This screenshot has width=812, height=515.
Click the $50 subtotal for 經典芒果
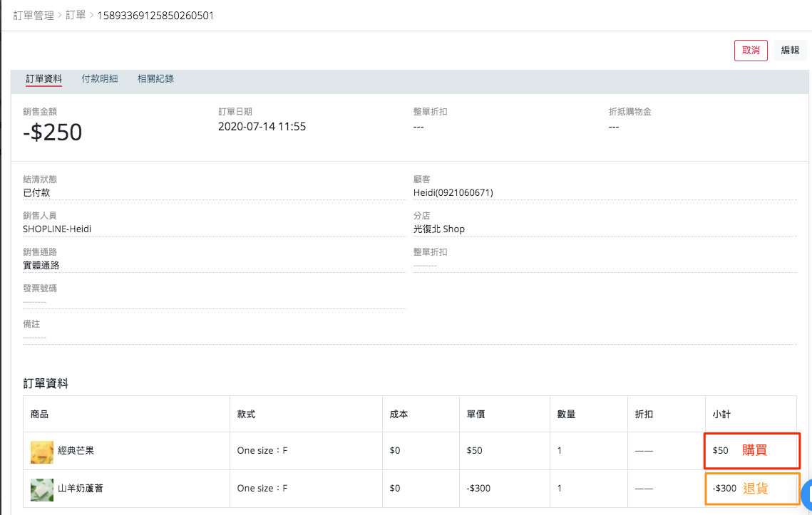720,450
